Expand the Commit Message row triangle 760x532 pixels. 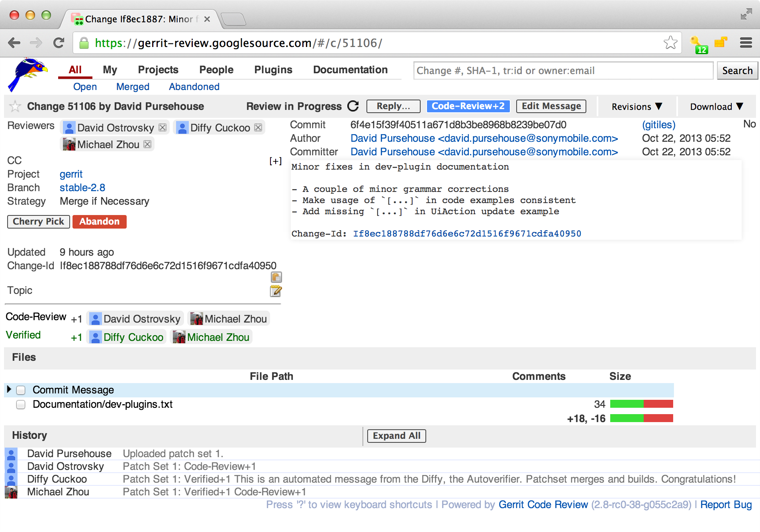[9, 389]
